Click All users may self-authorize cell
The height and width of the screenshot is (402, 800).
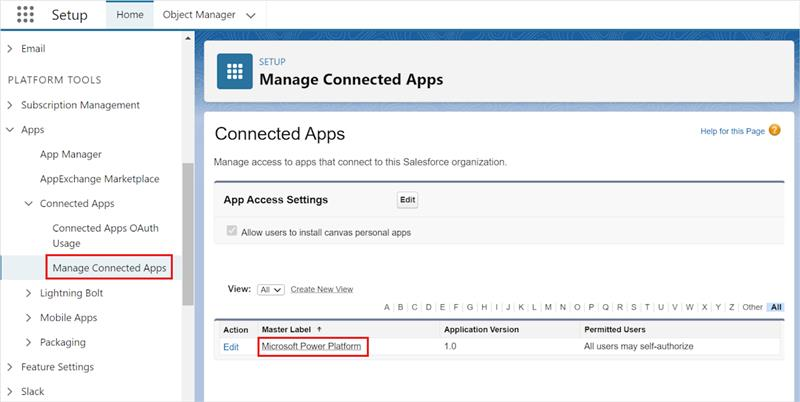tap(638, 346)
